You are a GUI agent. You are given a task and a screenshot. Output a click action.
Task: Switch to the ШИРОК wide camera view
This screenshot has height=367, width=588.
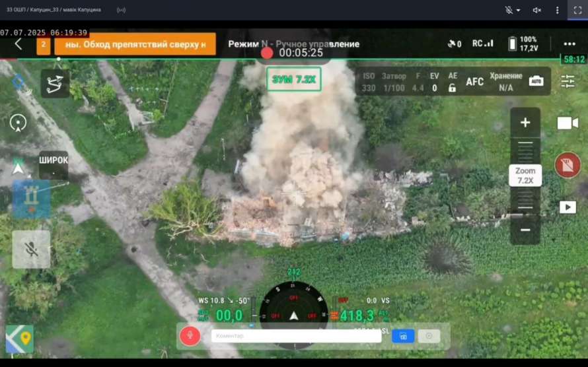(x=54, y=165)
